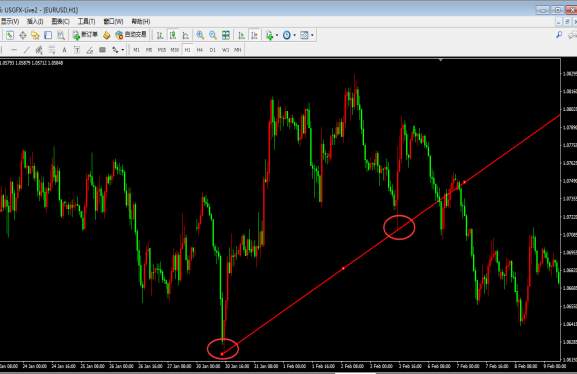Viewport: 577px width, 374px height.
Task: Switch to the M30 timeframe
Action: point(174,50)
